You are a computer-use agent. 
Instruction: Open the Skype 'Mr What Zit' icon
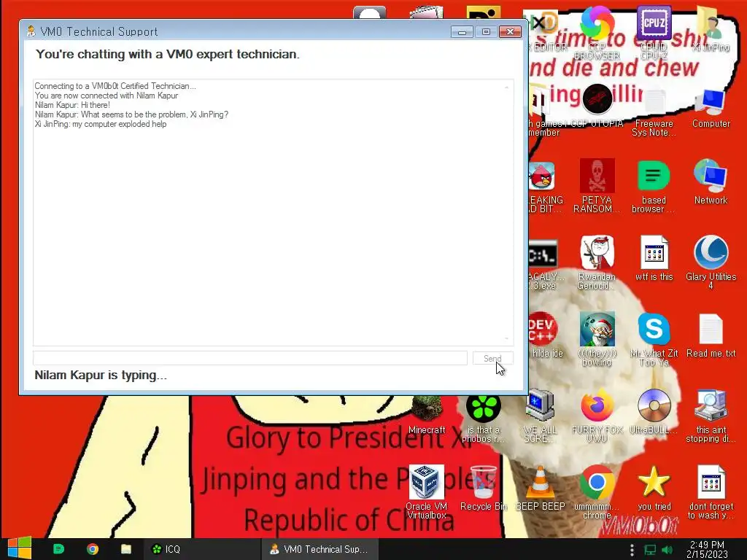coord(654,339)
